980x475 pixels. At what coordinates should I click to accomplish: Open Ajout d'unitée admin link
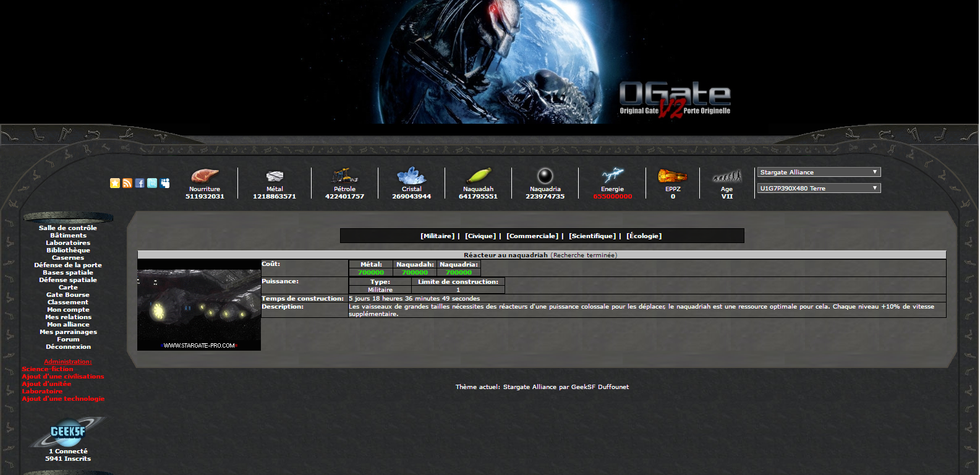point(46,384)
